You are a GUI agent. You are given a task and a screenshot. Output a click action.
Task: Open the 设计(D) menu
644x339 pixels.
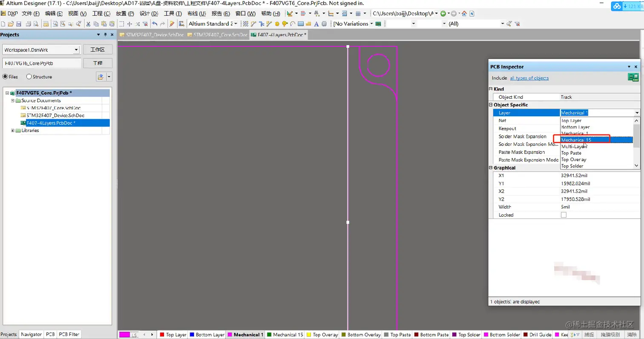coord(149,14)
